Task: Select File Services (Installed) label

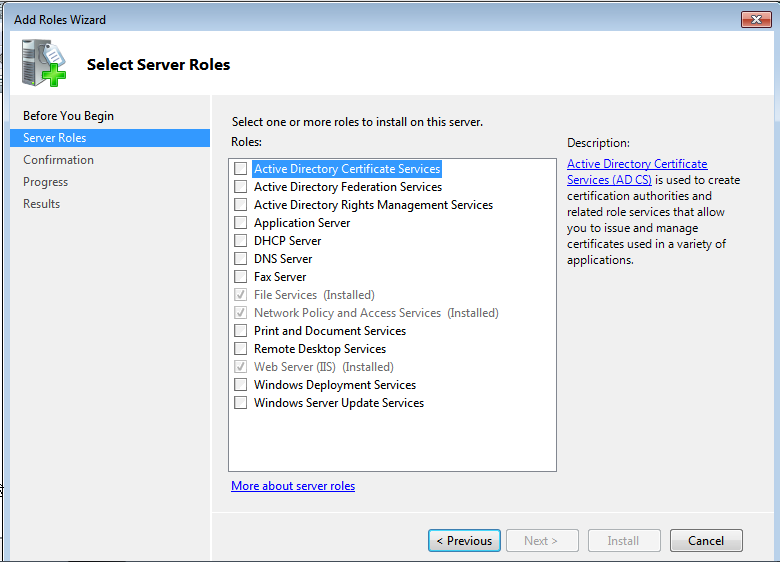Action: (x=314, y=294)
